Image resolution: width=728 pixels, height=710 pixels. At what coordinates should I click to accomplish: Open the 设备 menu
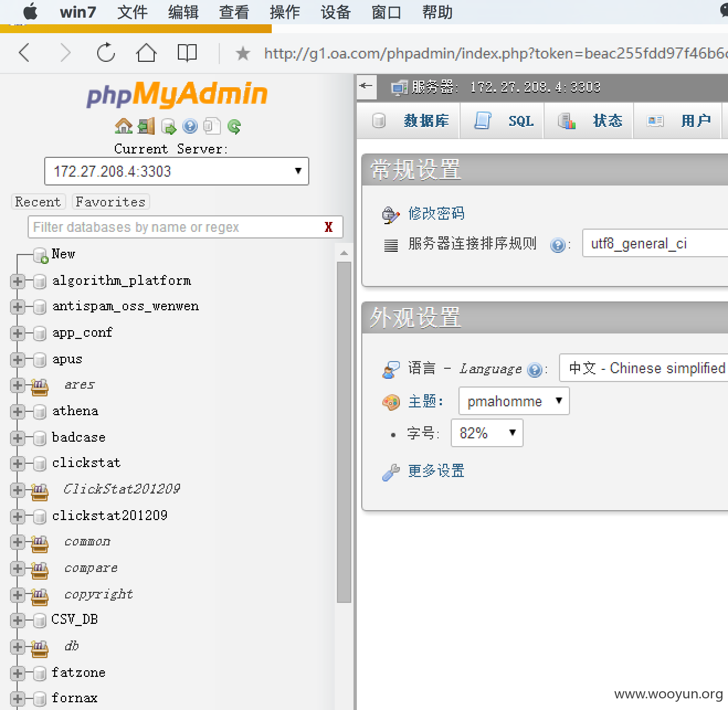[x=336, y=12]
